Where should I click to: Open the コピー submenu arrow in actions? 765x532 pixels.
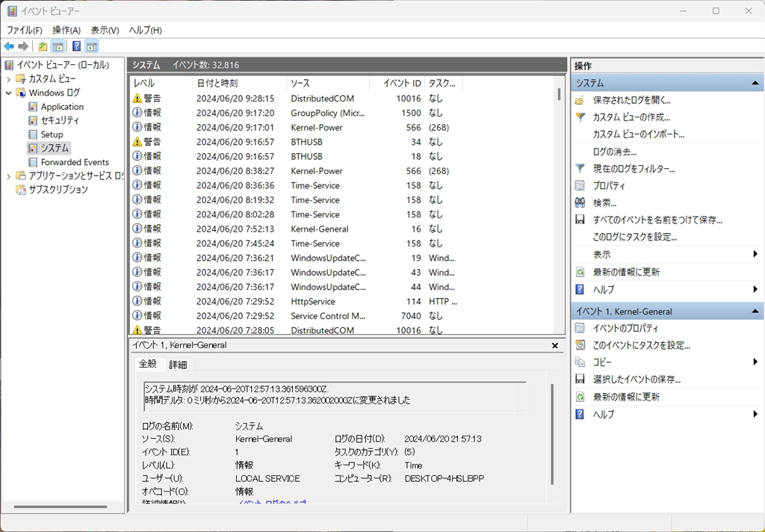tap(755, 362)
